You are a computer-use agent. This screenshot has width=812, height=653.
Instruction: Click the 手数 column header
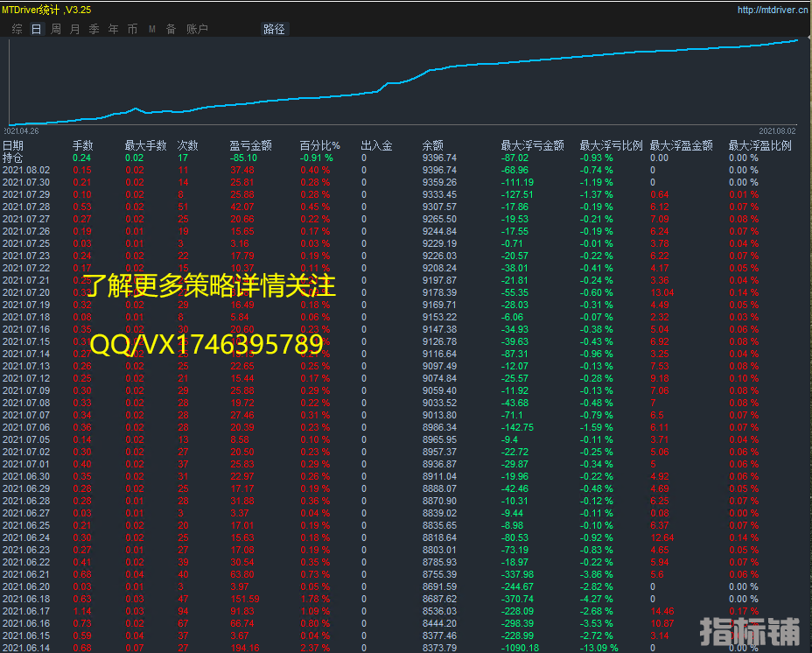point(82,145)
